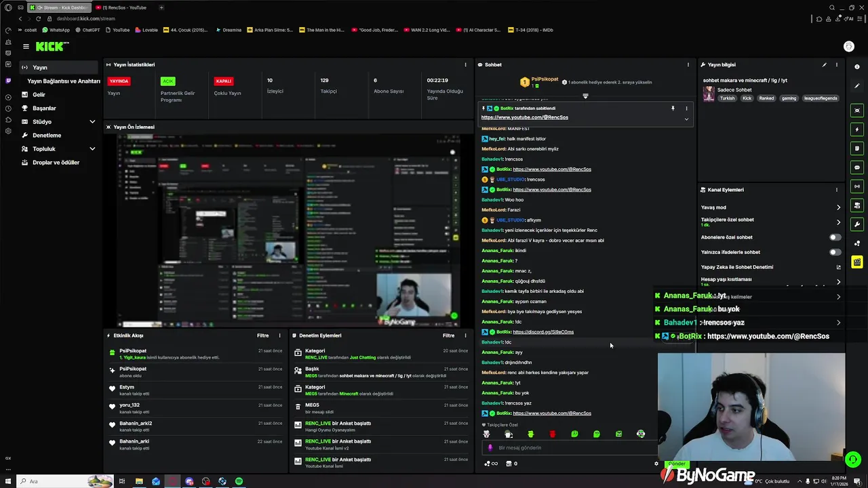Open the ChatGPT bookmark
The height and width of the screenshot is (488, 868).
click(x=87, y=30)
